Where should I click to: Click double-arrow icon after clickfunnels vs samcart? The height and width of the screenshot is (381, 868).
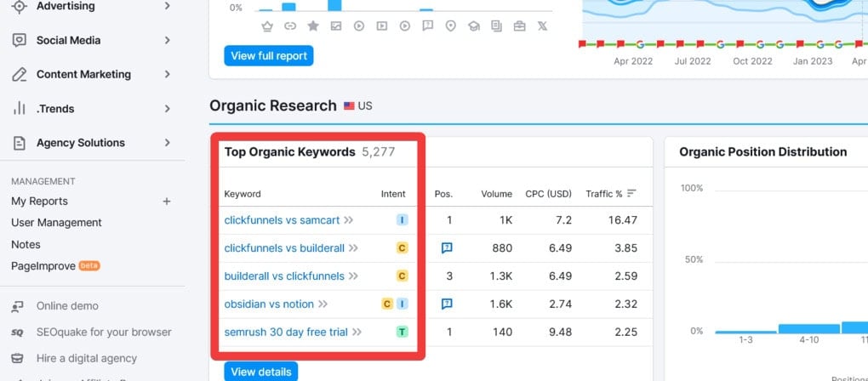pos(348,220)
